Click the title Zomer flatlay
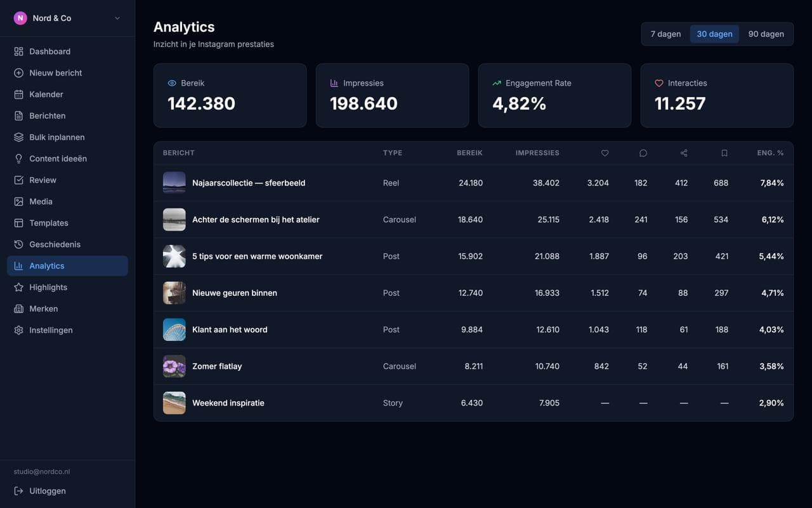The height and width of the screenshot is (508, 812). 217,366
